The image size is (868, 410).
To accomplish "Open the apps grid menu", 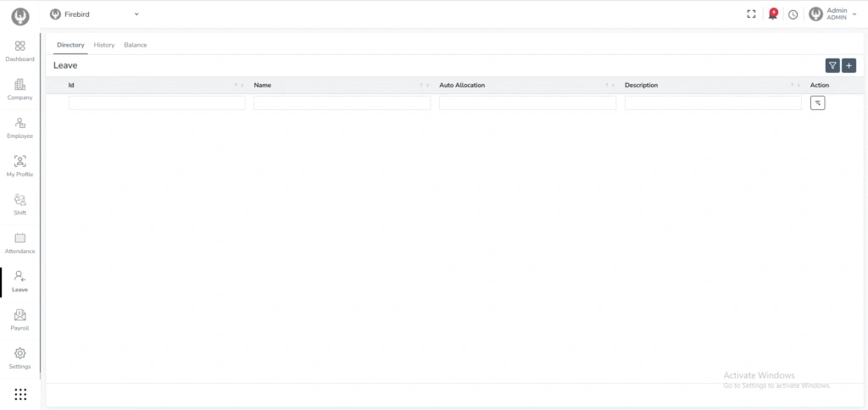I will (x=20, y=394).
